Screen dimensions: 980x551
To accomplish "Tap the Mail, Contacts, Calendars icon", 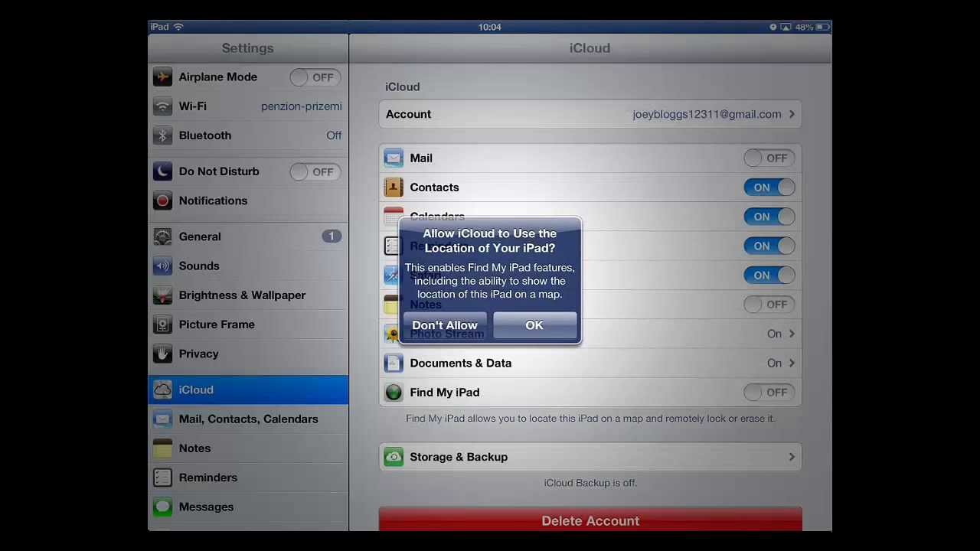I will point(162,419).
